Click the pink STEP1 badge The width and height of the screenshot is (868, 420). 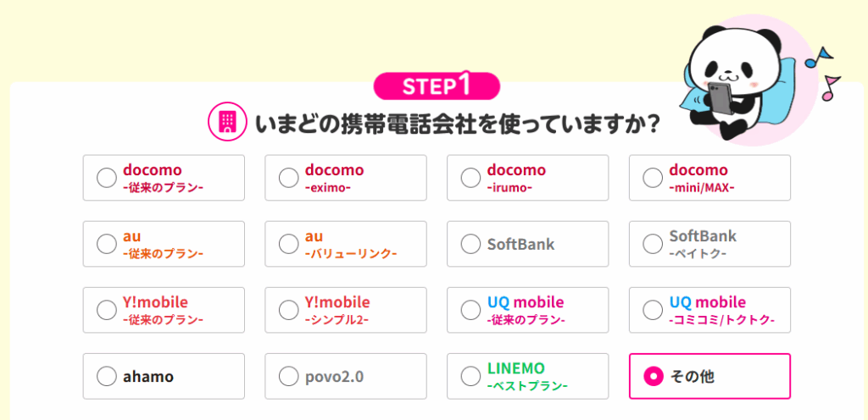[437, 86]
